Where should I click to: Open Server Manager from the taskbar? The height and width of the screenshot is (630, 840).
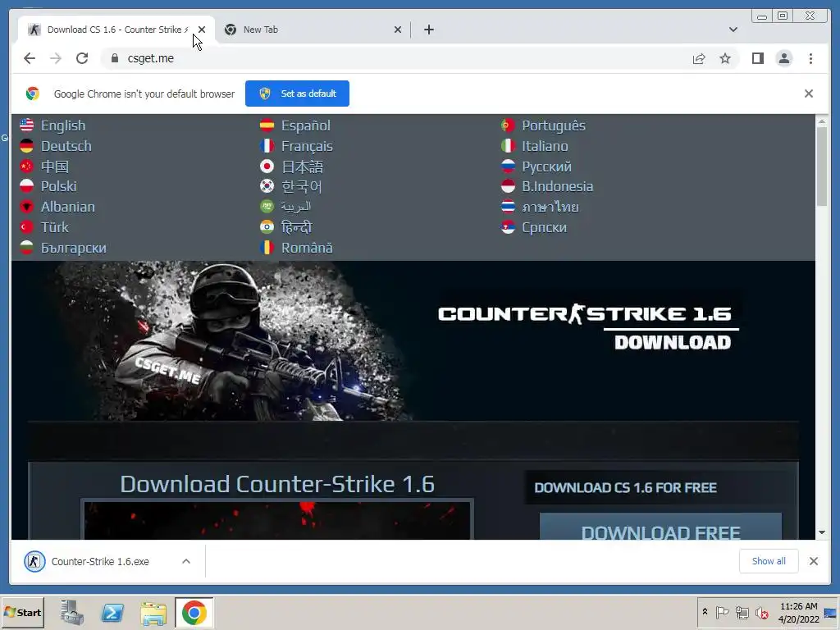click(x=71, y=613)
